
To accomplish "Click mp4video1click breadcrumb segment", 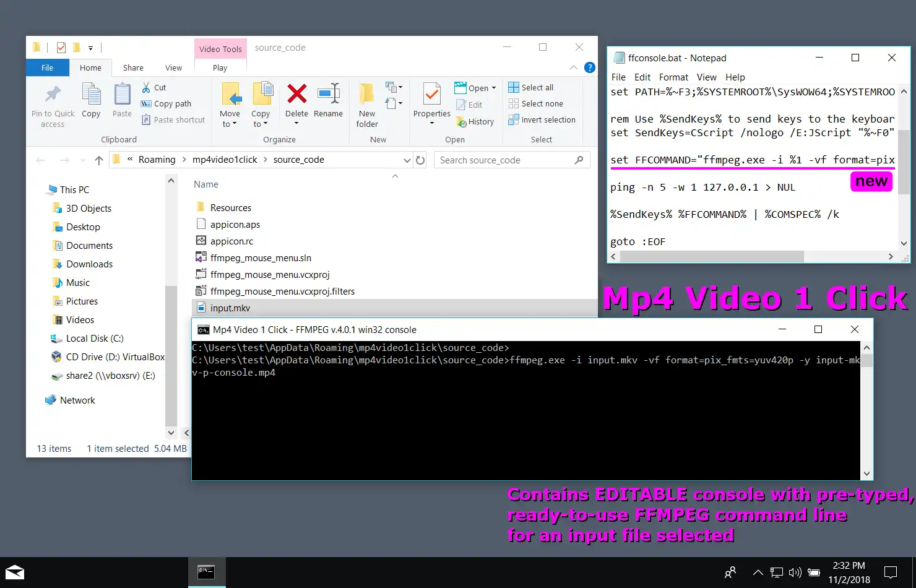I will tap(225, 160).
